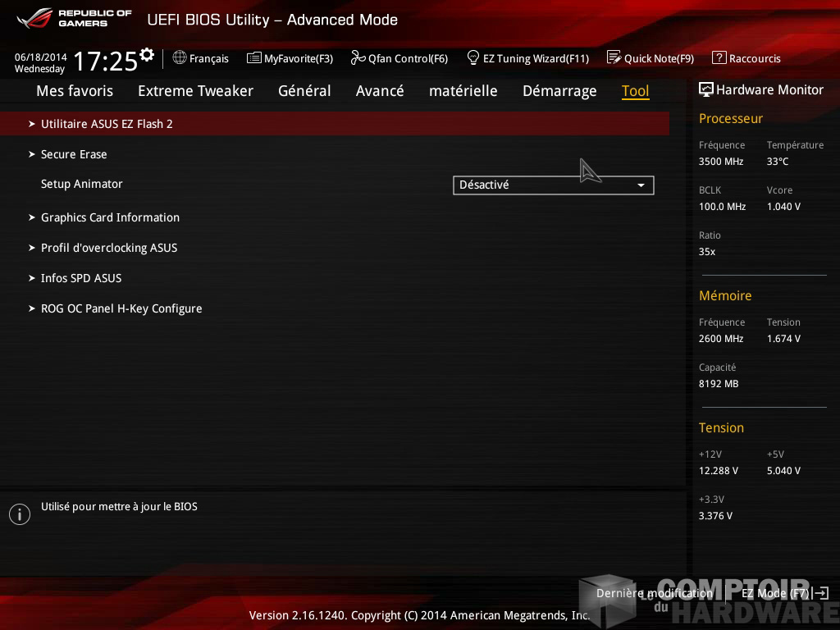Viewport: 840px width, 630px height.
Task: Click the Raccourcis question mark icon
Action: click(719, 57)
